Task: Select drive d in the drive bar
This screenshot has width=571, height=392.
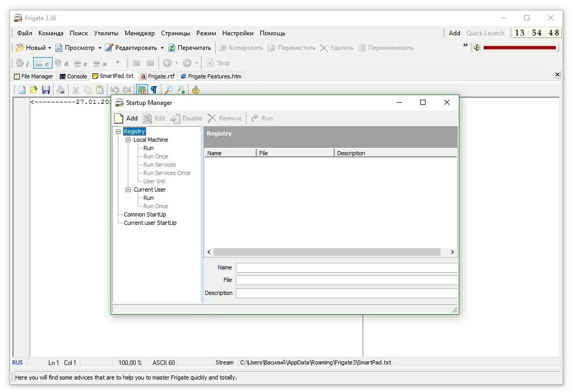Action: tap(61, 63)
